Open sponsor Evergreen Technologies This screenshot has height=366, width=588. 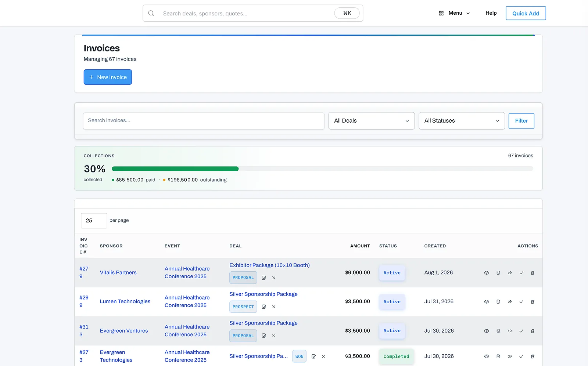[116, 356]
